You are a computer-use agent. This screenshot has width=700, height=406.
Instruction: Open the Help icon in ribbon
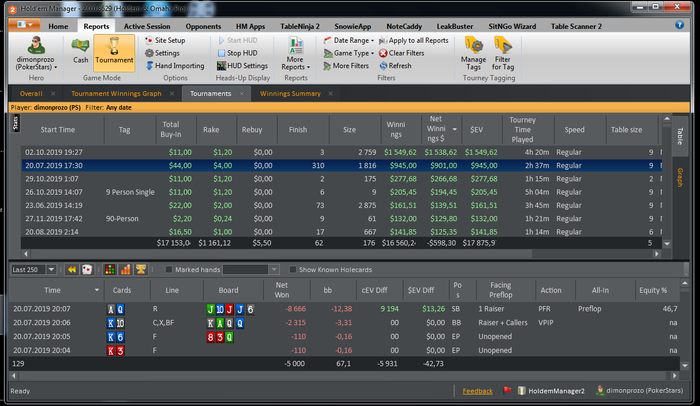coord(679,25)
